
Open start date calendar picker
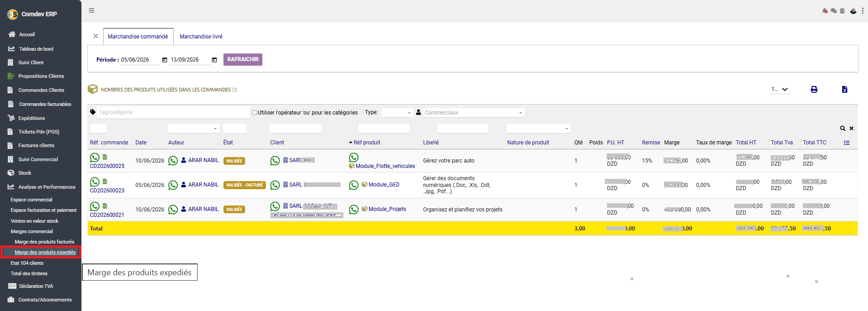pos(165,60)
